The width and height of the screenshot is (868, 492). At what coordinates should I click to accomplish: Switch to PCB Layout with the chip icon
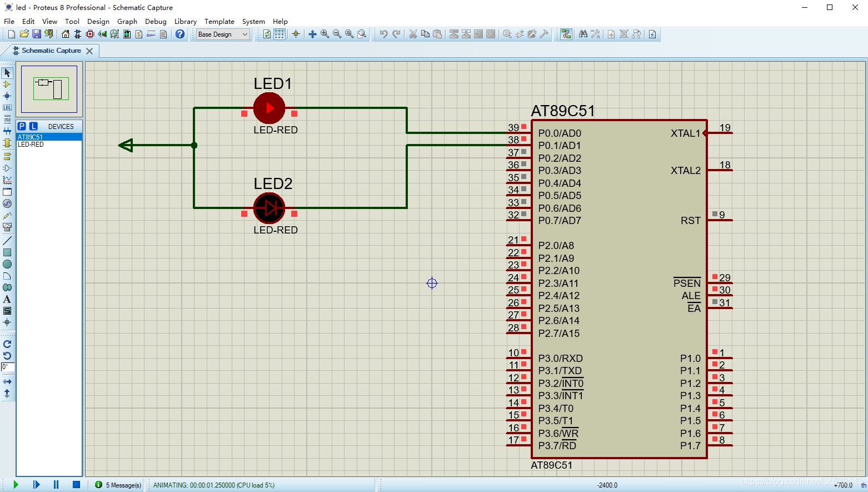[90, 34]
